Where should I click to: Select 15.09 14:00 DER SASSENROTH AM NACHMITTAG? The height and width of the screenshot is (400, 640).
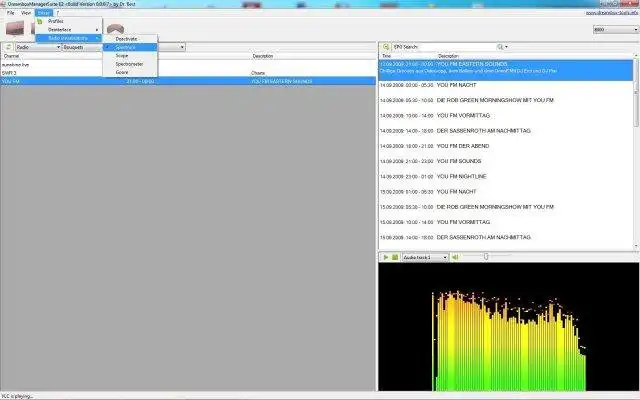[x=506, y=237]
